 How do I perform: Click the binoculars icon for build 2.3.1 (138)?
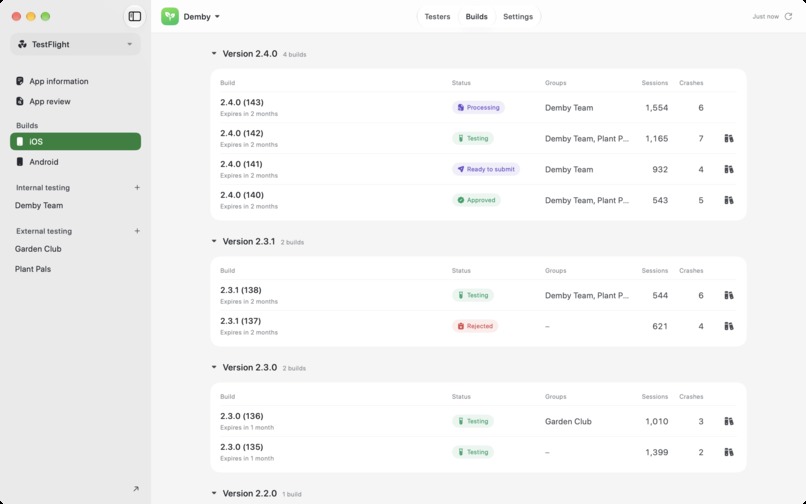click(729, 295)
